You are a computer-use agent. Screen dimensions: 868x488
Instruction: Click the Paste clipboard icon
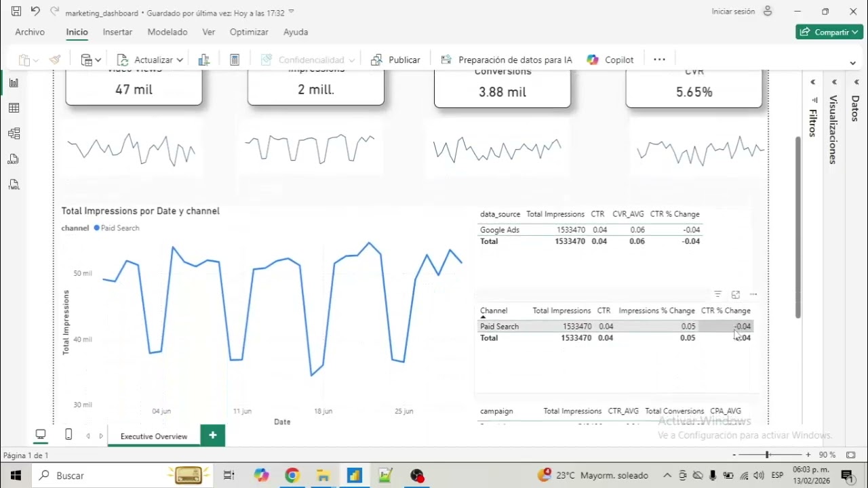pos(24,60)
